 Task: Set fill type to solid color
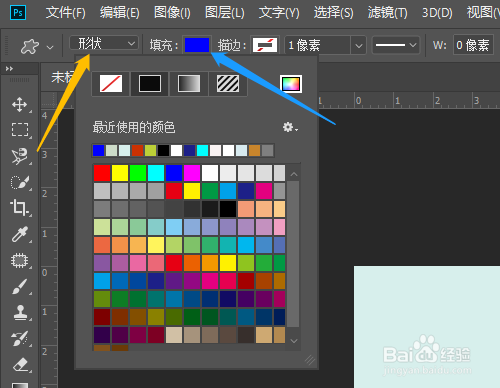150,83
